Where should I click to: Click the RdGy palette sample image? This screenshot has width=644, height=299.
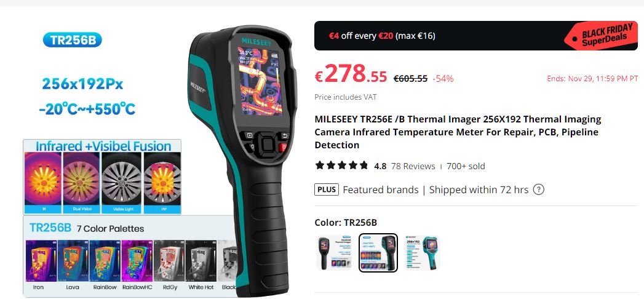click(169, 261)
